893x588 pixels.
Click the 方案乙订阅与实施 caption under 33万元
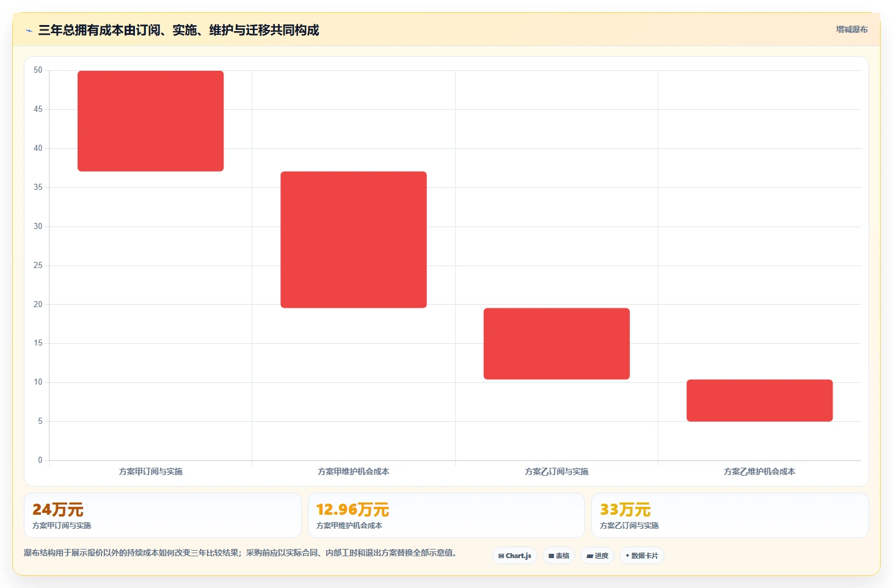(629, 525)
